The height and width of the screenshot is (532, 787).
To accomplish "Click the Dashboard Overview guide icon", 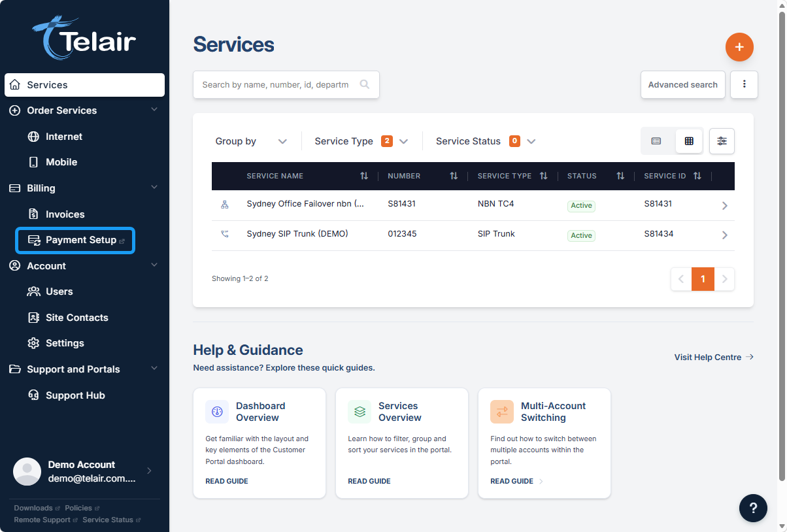I will click(x=217, y=412).
